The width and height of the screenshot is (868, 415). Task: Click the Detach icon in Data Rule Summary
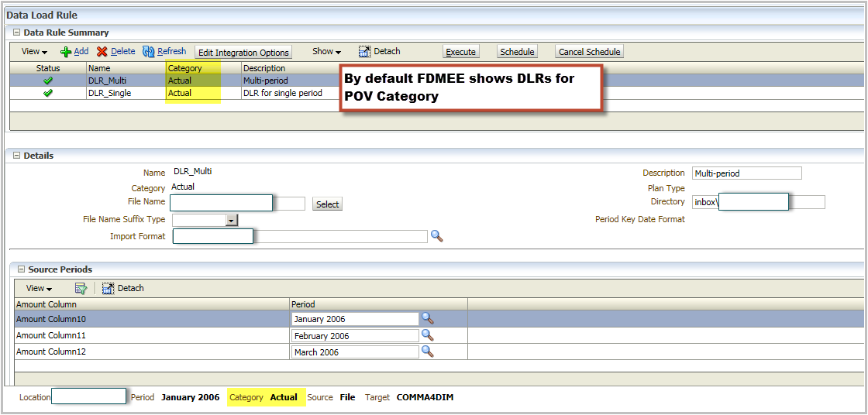[364, 51]
